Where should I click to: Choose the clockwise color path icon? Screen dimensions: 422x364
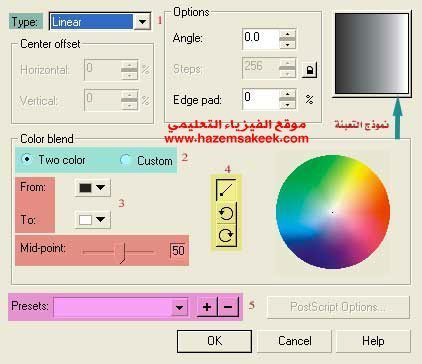pos(226,235)
